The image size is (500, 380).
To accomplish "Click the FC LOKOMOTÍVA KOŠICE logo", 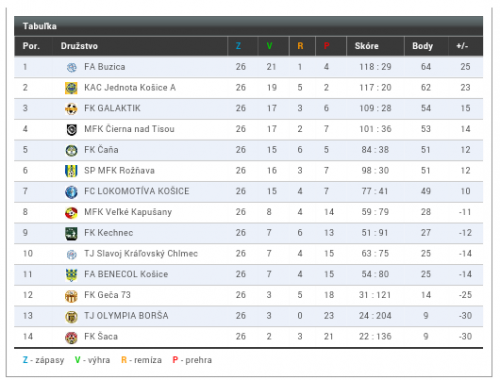I will [71, 192].
